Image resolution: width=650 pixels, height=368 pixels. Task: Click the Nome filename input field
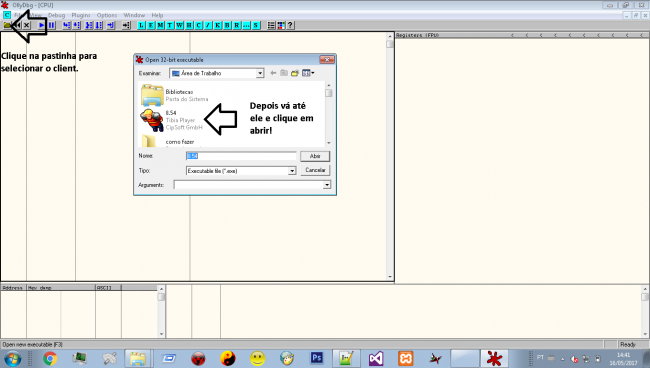(241, 156)
